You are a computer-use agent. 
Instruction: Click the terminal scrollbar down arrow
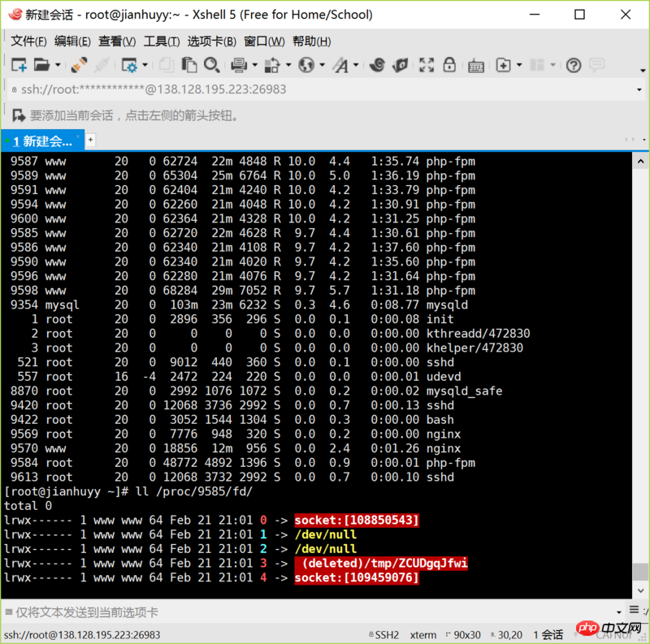coord(640,590)
